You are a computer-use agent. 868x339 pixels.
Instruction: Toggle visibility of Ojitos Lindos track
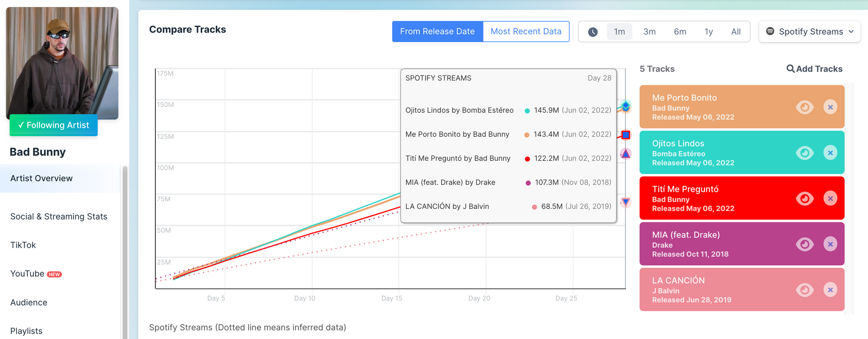click(x=805, y=153)
